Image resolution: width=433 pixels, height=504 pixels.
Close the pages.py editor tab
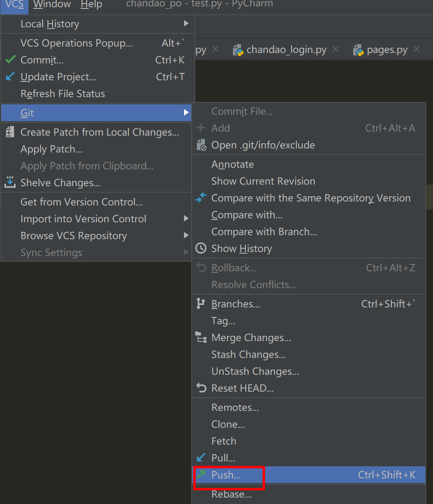coord(417,49)
